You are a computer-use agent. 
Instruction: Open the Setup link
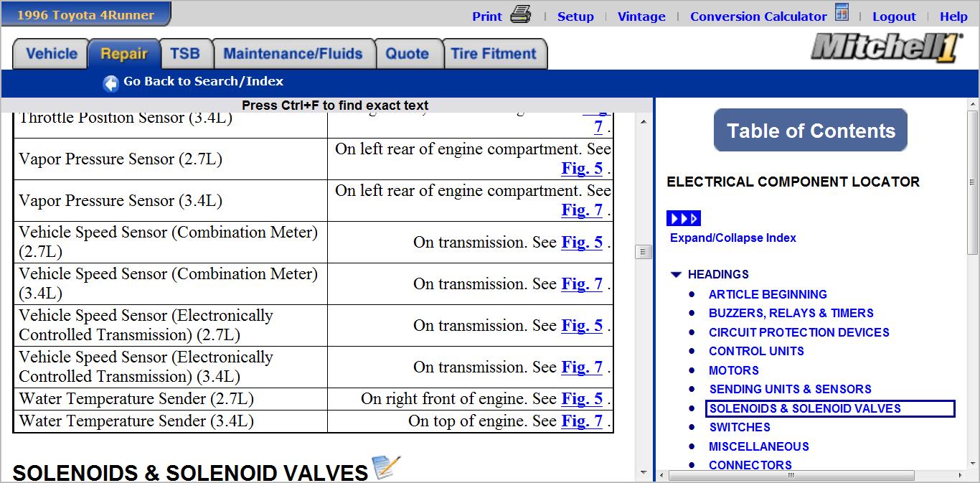[x=575, y=17]
